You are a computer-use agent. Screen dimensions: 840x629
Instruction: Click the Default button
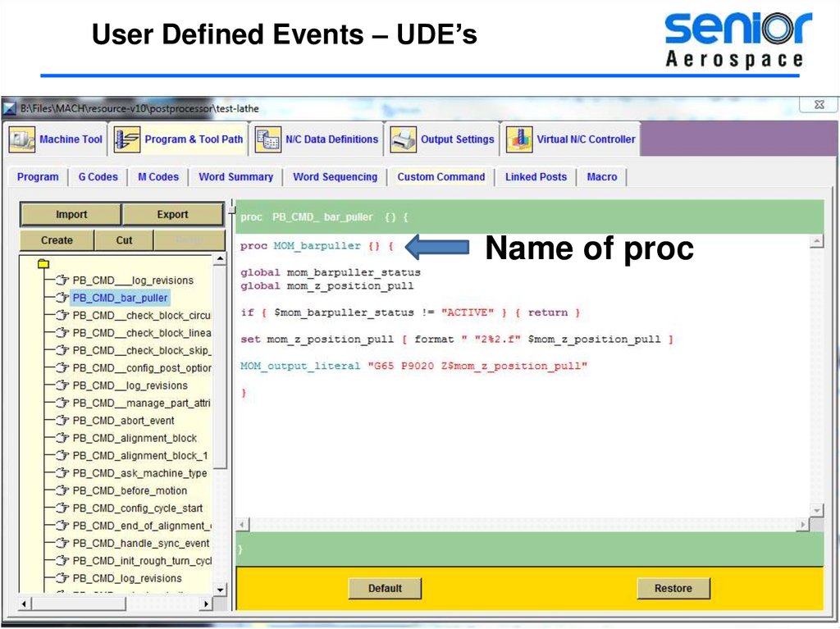coord(385,588)
